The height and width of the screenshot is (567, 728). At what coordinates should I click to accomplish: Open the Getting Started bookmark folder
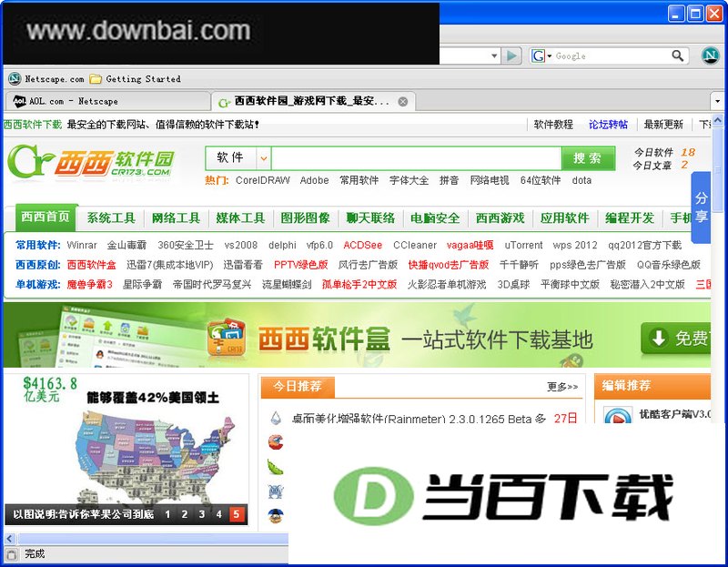[x=135, y=79]
